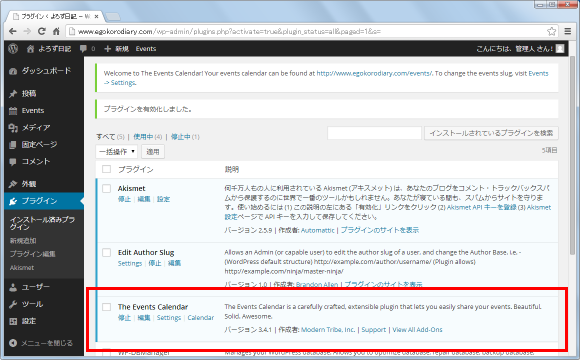Check the Akismet plugin checkbox

(x=107, y=188)
